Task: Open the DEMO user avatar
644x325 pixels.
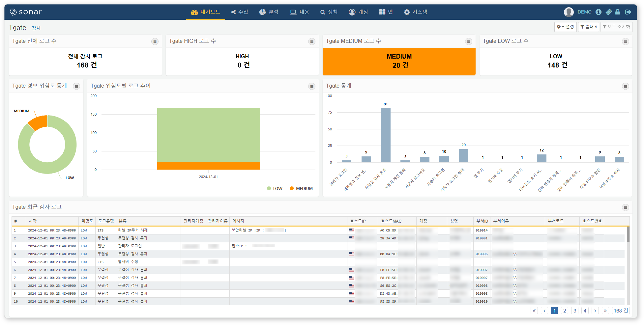Action: point(569,12)
